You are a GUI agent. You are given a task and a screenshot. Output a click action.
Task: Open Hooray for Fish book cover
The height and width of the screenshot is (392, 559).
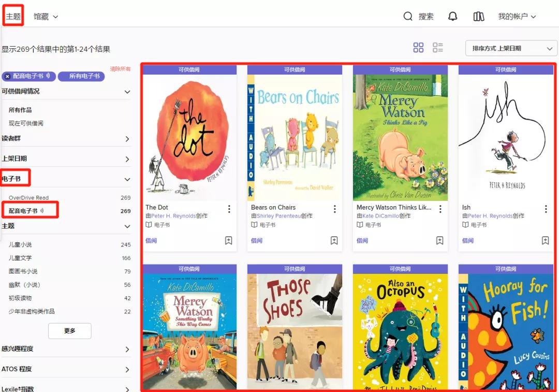click(506, 332)
